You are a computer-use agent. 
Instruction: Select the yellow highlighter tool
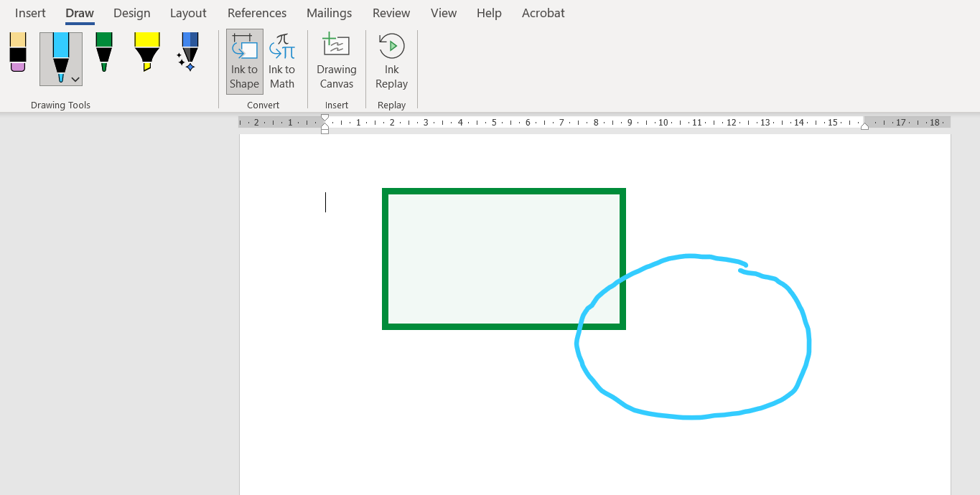pos(147,52)
